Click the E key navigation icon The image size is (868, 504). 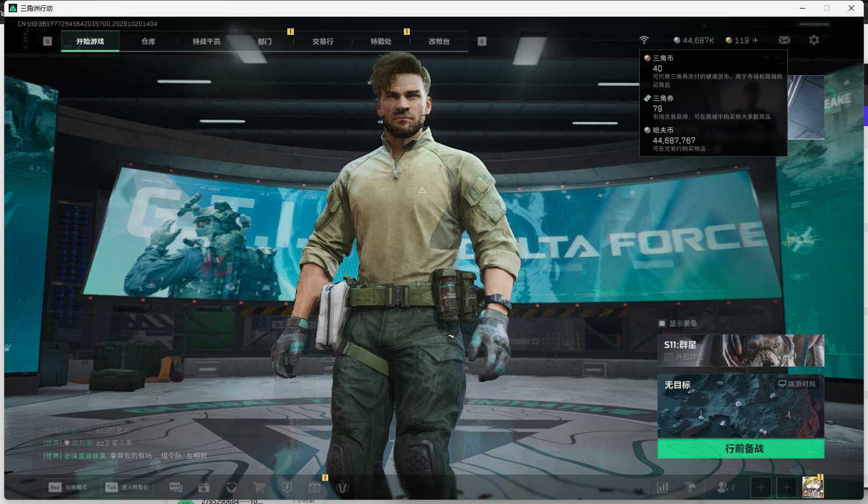point(482,41)
